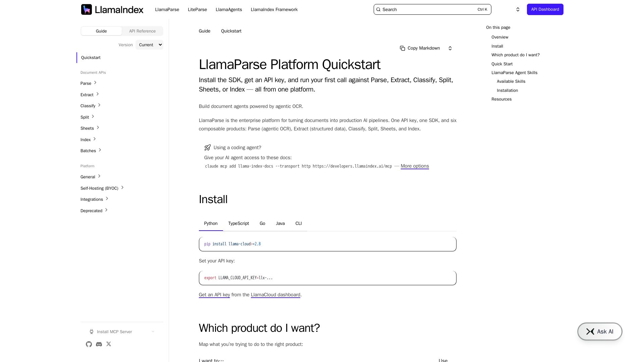
Task: Open LlamaIndex Framework in top navigation
Action: pos(274,9)
